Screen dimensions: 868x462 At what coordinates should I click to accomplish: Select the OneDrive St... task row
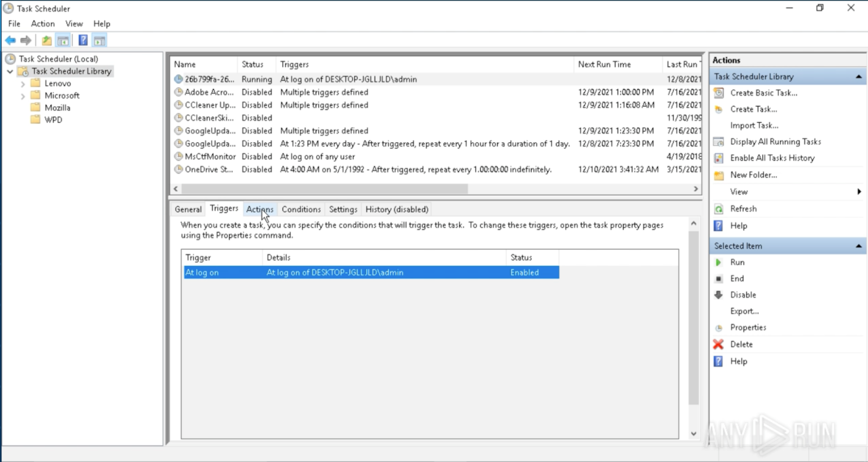click(435, 169)
